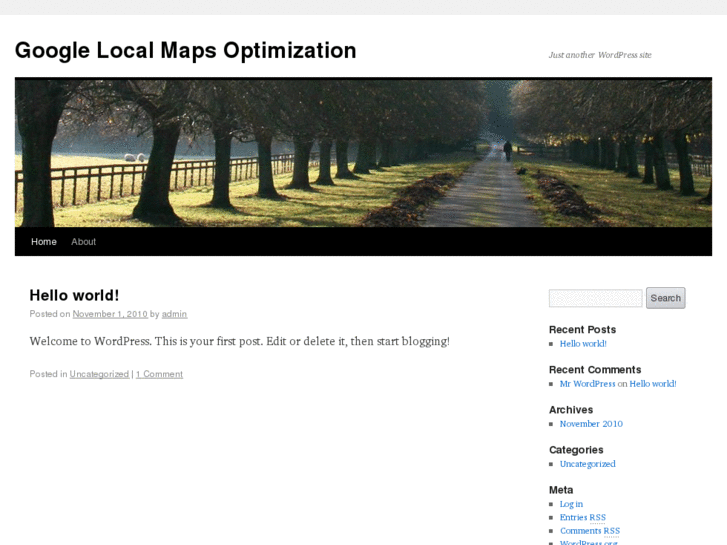
Task: Open Hello world! under Recent Comments
Action: point(653,384)
